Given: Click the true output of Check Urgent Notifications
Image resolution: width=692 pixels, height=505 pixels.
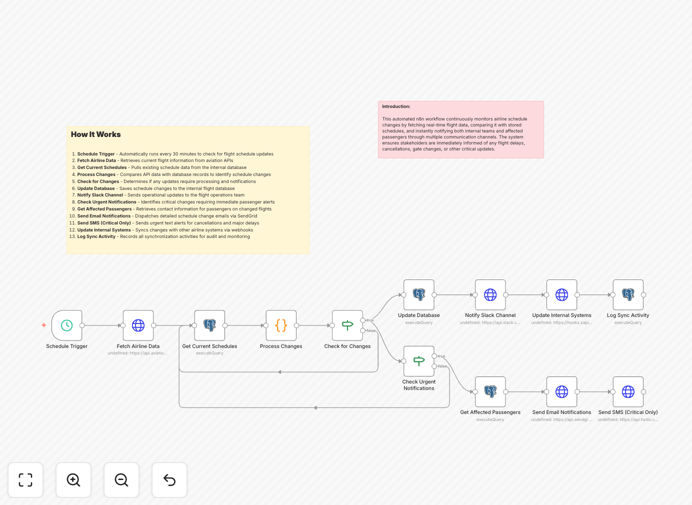Looking at the screenshot, I should click(434, 356).
